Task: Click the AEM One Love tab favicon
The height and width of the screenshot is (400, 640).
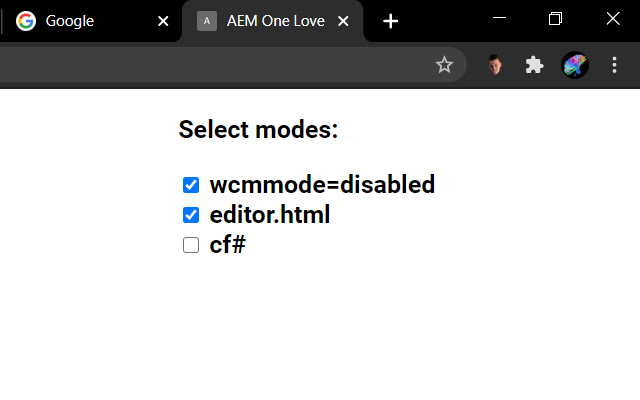Action: coord(207,21)
